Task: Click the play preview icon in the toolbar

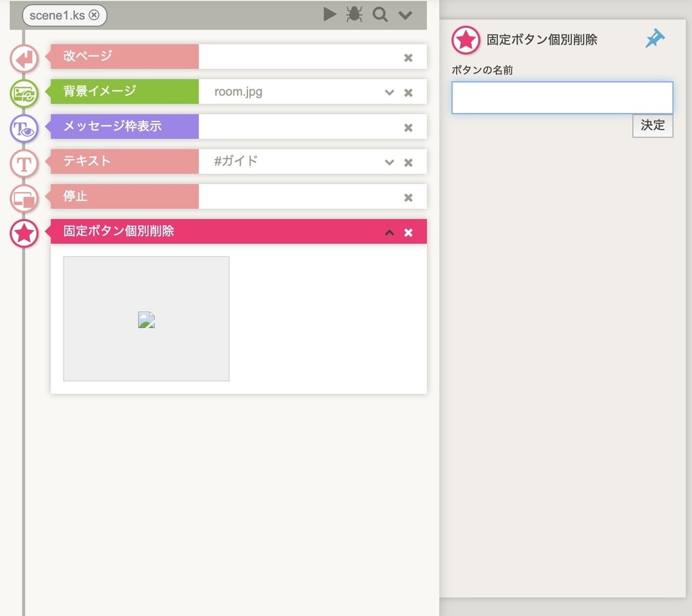Action: coord(330,14)
